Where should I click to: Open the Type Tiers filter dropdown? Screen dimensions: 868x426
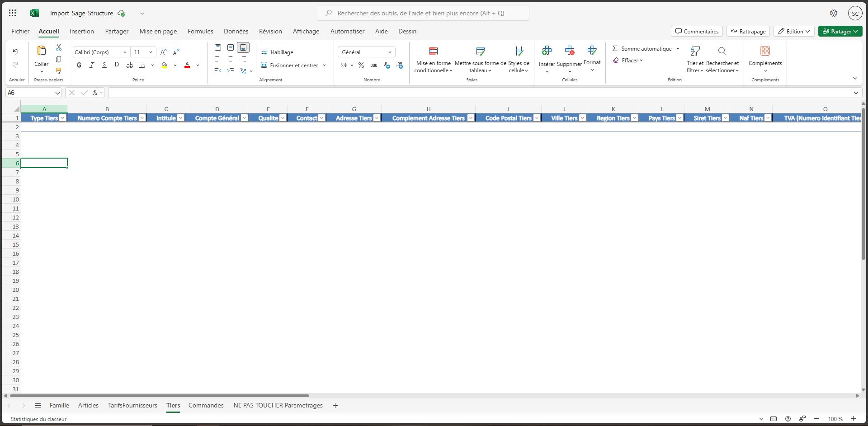point(63,118)
